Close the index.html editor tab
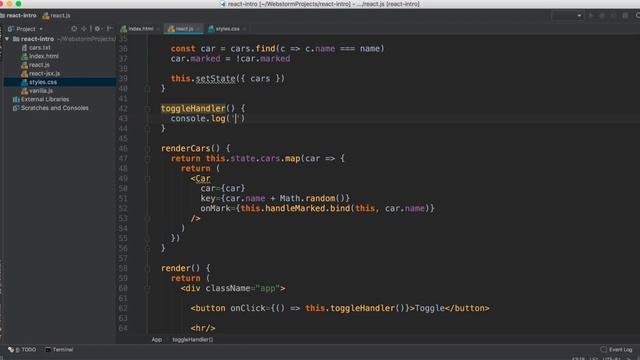 [x=158, y=29]
